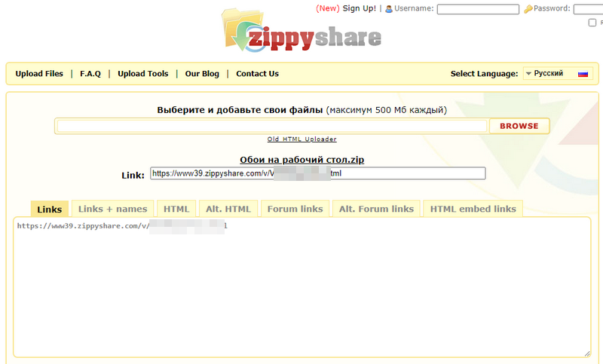Open the Обои на рабочий стол.zip file link
The width and height of the screenshot is (603, 364).
tap(302, 160)
